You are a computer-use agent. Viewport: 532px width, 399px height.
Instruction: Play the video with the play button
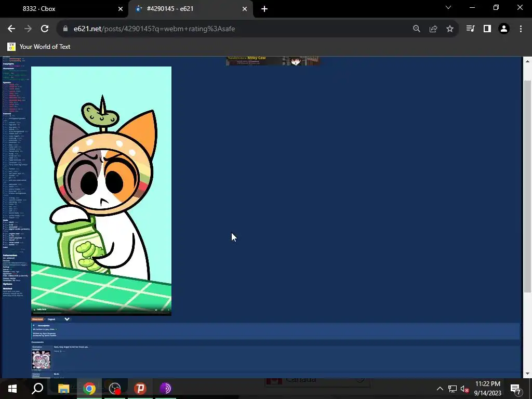click(x=34, y=310)
